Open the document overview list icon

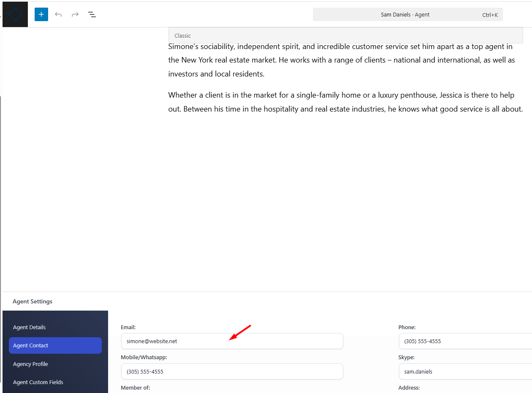pos(92,14)
